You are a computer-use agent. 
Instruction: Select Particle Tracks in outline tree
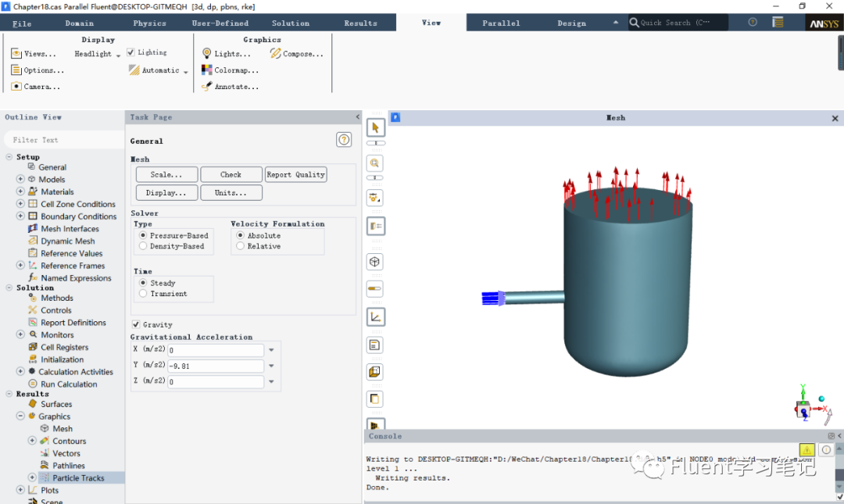[x=78, y=477]
